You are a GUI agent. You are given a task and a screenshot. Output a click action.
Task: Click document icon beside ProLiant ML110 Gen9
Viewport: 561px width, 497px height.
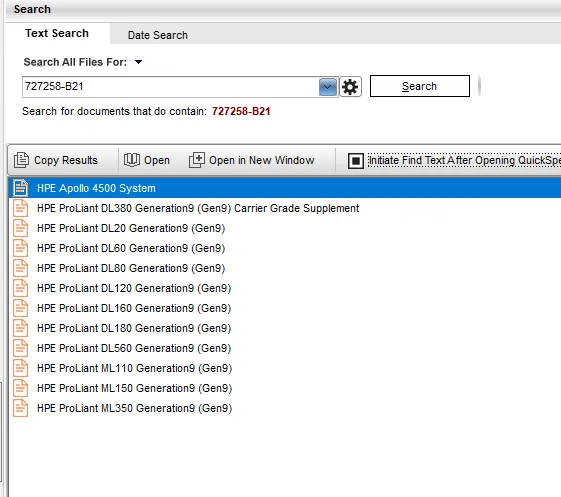coord(20,368)
